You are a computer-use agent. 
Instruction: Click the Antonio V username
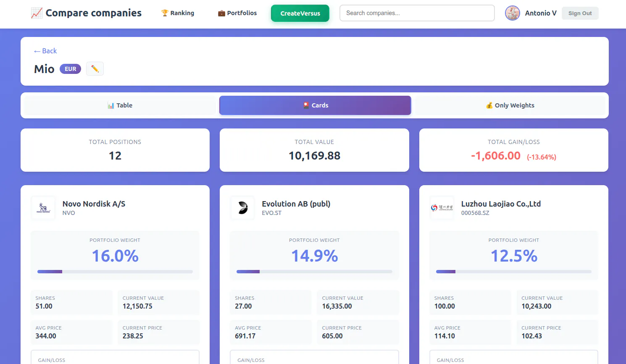(x=541, y=13)
